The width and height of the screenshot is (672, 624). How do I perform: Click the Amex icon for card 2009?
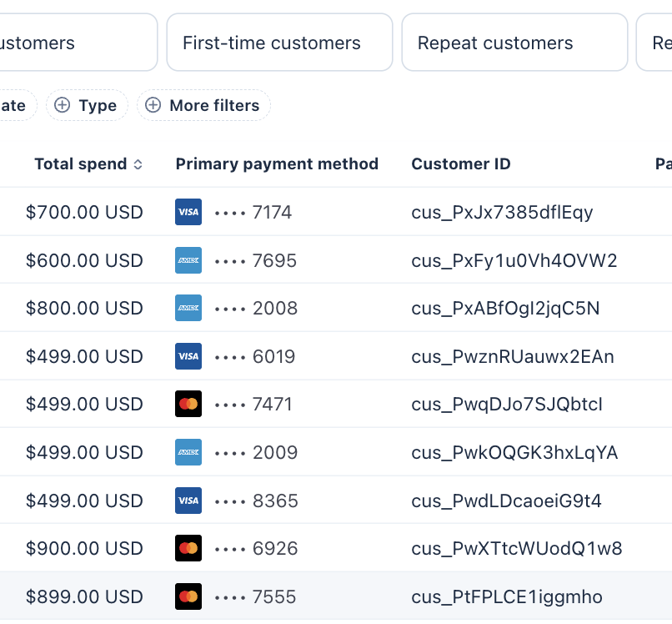(x=188, y=452)
